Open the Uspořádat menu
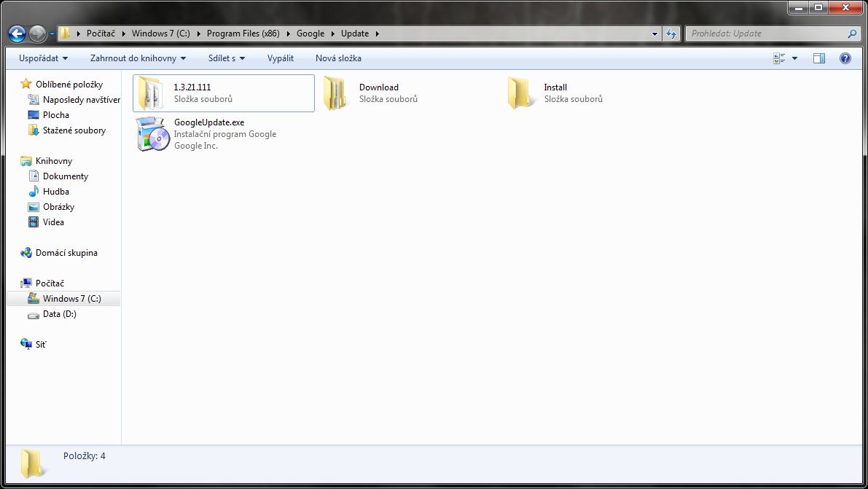 (x=43, y=58)
